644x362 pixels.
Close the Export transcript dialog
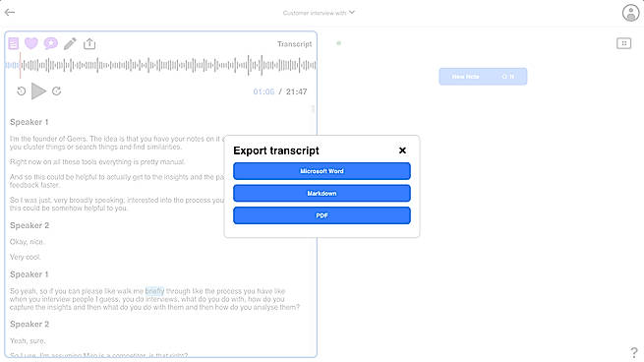[x=402, y=151]
